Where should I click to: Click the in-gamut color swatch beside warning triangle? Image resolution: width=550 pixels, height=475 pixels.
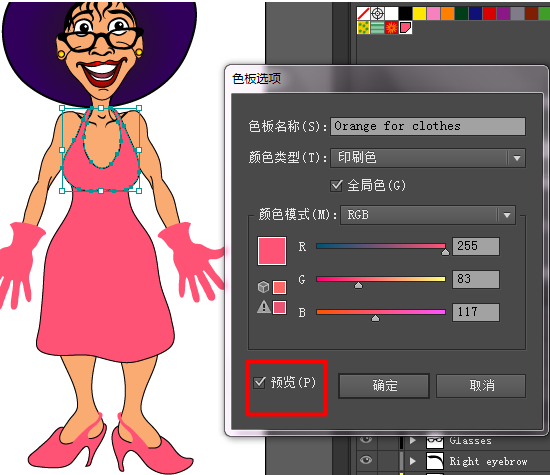point(279,307)
